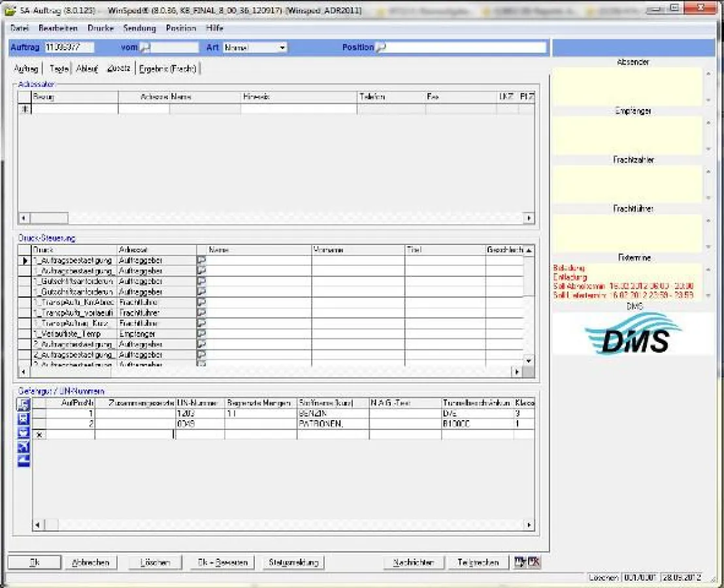Screen dimensions: 724x588
Task: Click the Nachrichten button
Action: [412, 563]
